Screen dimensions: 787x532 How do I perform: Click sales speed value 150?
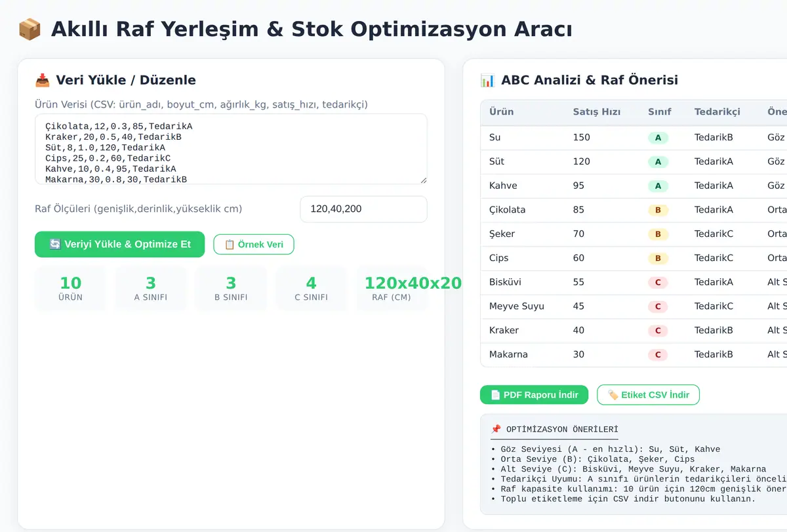click(581, 138)
